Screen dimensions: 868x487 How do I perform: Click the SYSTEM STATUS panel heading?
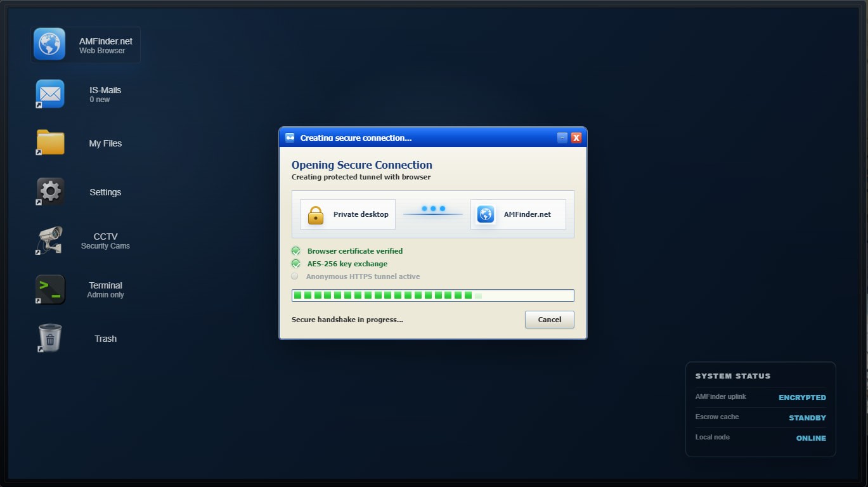click(733, 376)
